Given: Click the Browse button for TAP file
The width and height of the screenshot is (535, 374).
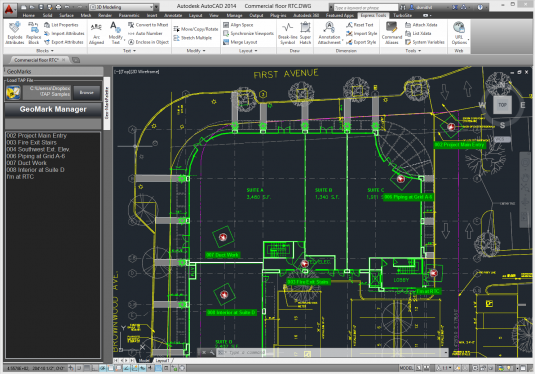Looking at the screenshot, I should (87, 92).
